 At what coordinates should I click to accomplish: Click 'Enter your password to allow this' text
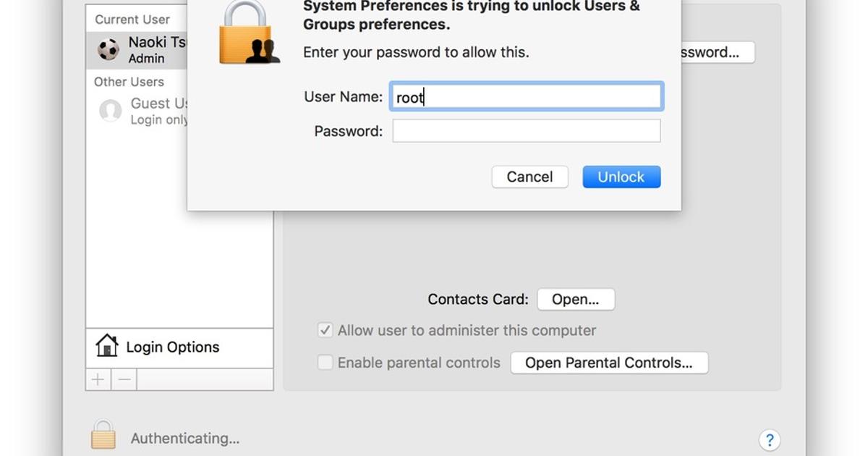416,52
